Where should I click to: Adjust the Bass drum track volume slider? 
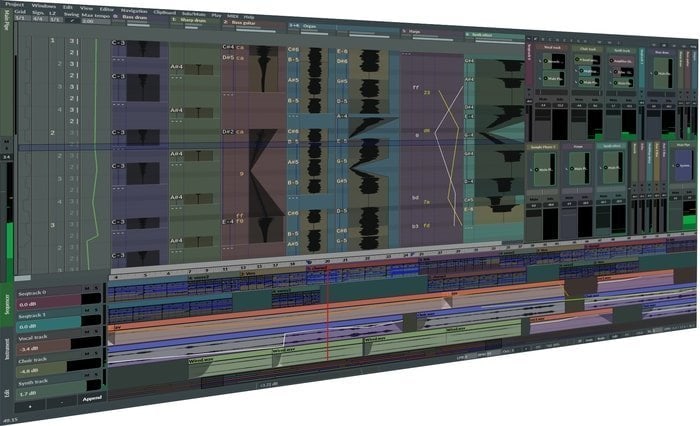coord(138,24)
